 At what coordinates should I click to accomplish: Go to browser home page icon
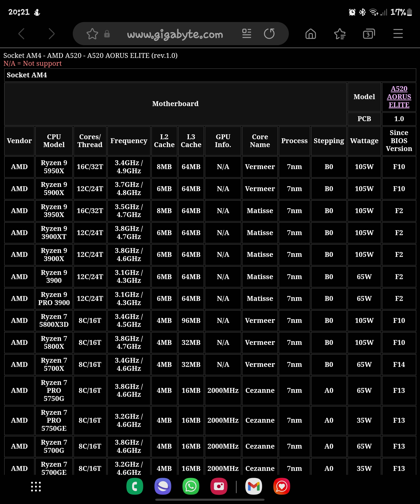tap(311, 34)
